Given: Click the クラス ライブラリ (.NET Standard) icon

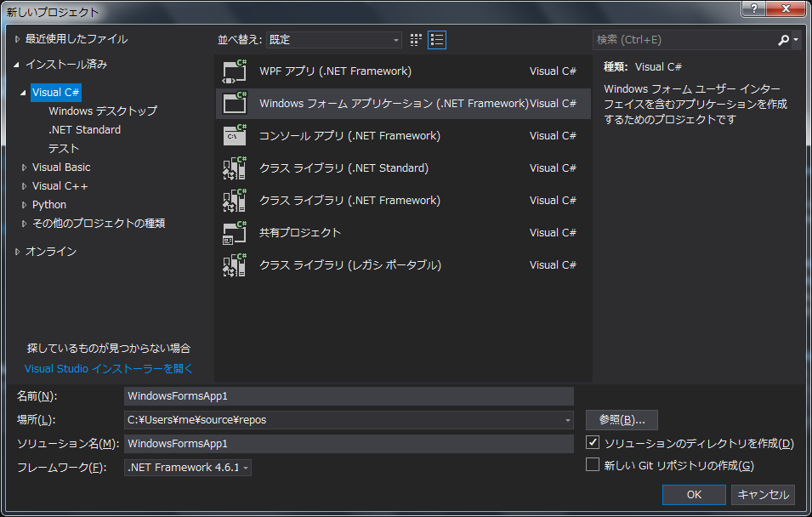Looking at the screenshot, I should (x=235, y=168).
